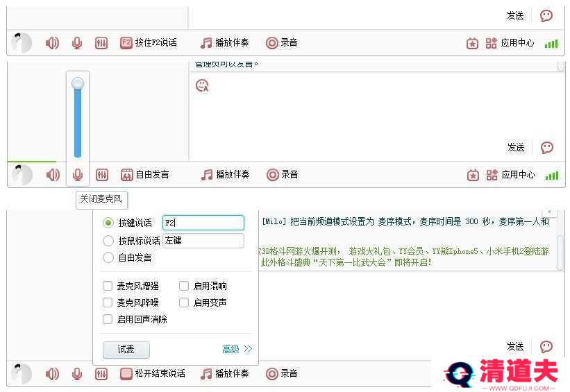Click the speech bubble icon beside the middle 发送
Image resolution: width=570 pixels, height=392 pixels.
(x=546, y=148)
